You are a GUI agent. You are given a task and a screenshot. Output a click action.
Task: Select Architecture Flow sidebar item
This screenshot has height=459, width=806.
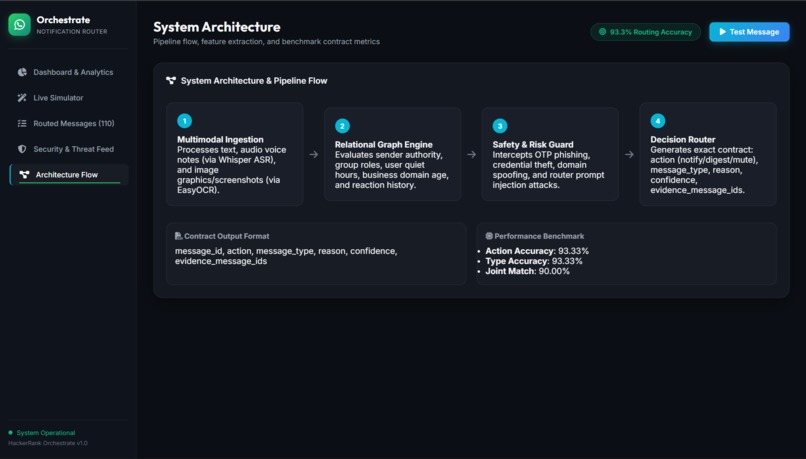coord(68,175)
